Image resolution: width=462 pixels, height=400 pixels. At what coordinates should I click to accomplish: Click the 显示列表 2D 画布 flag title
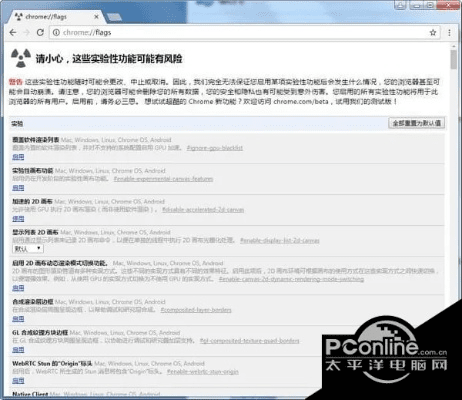(35, 232)
